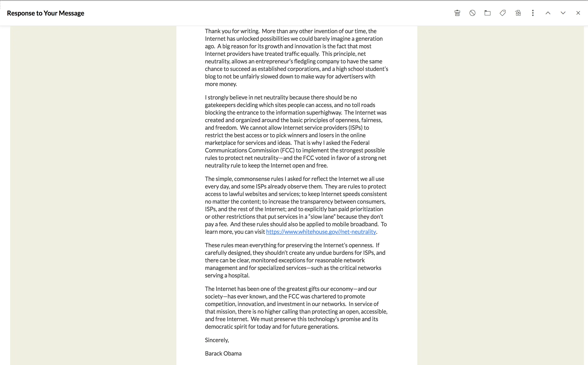588x365 pixels.
Task: Expand the next conversation via down chevron
Action: (563, 13)
